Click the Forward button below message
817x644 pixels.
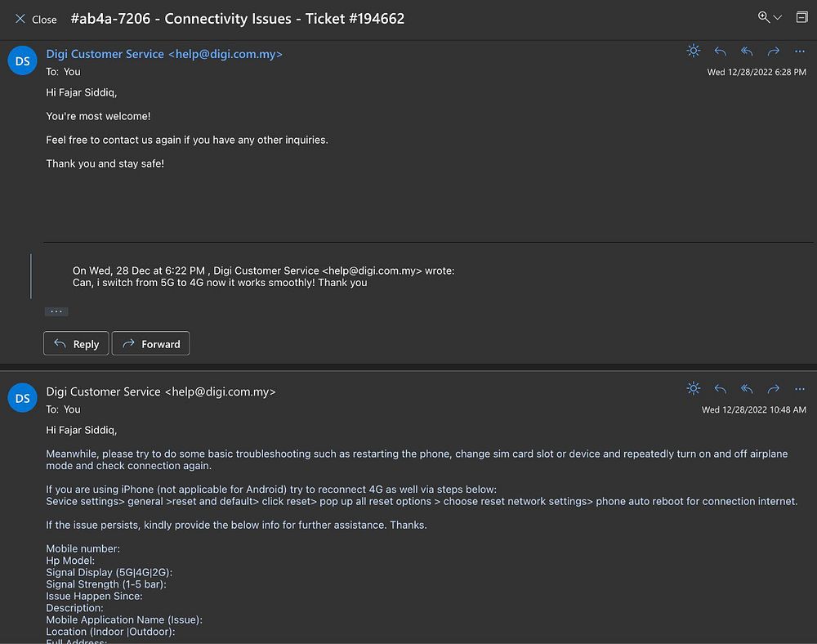point(150,344)
